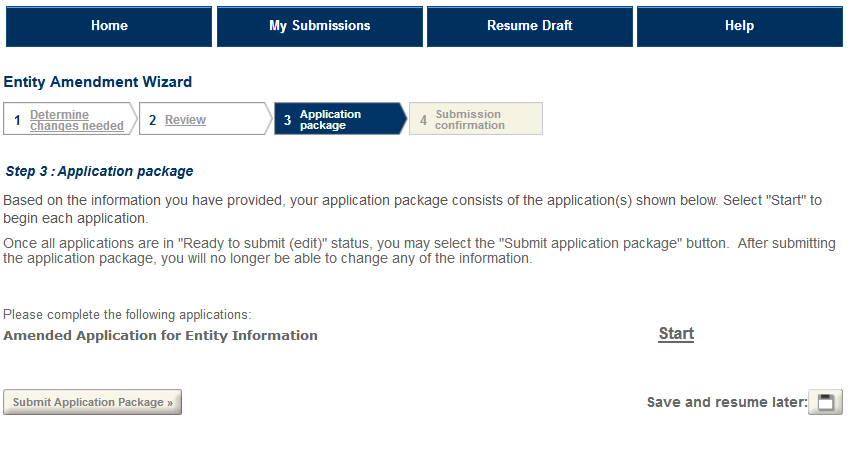Click the Entity Amendment Wizard heading
The image size is (848, 458).
click(98, 82)
